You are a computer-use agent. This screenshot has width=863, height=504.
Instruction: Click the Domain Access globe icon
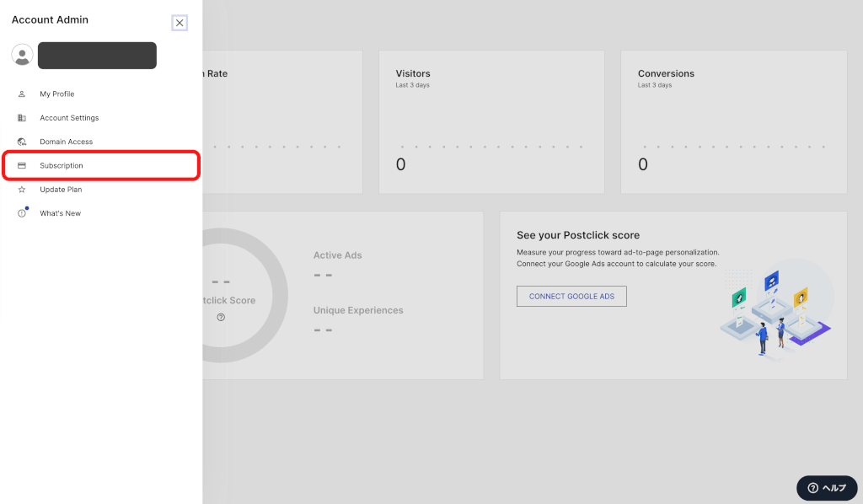[22, 142]
